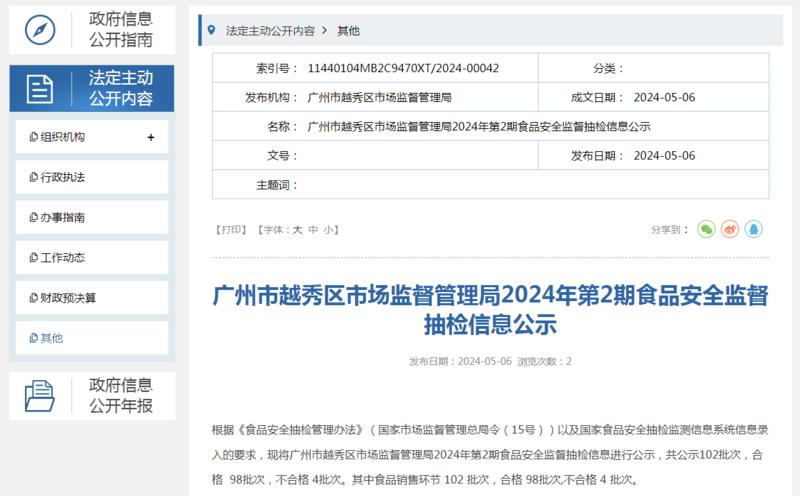Set font size to 大

[x=297, y=230]
